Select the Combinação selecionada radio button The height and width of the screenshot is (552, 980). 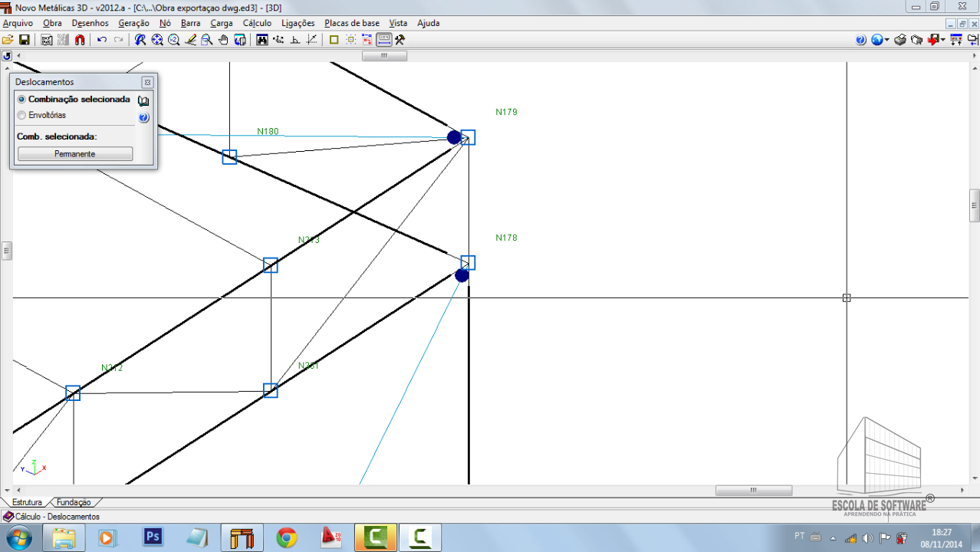pyautogui.click(x=21, y=100)
